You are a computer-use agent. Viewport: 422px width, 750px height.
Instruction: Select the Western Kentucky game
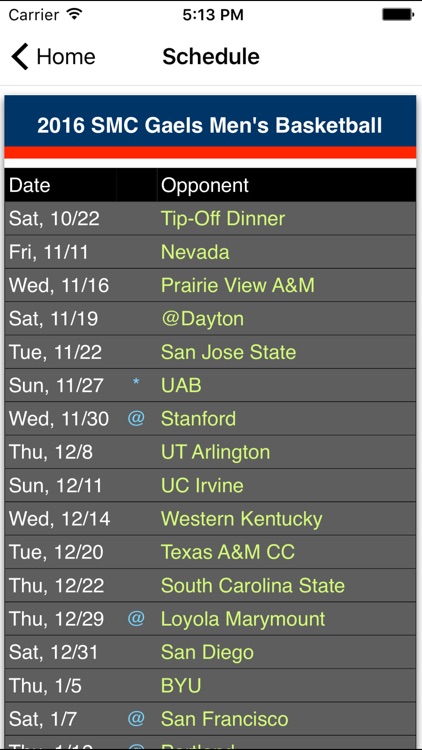[242, 519]
